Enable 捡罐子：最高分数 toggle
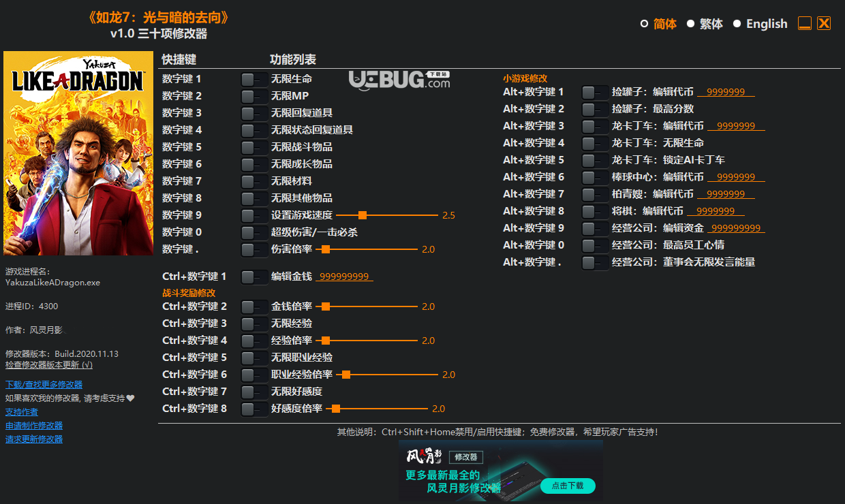 click(x=595, y=109)
